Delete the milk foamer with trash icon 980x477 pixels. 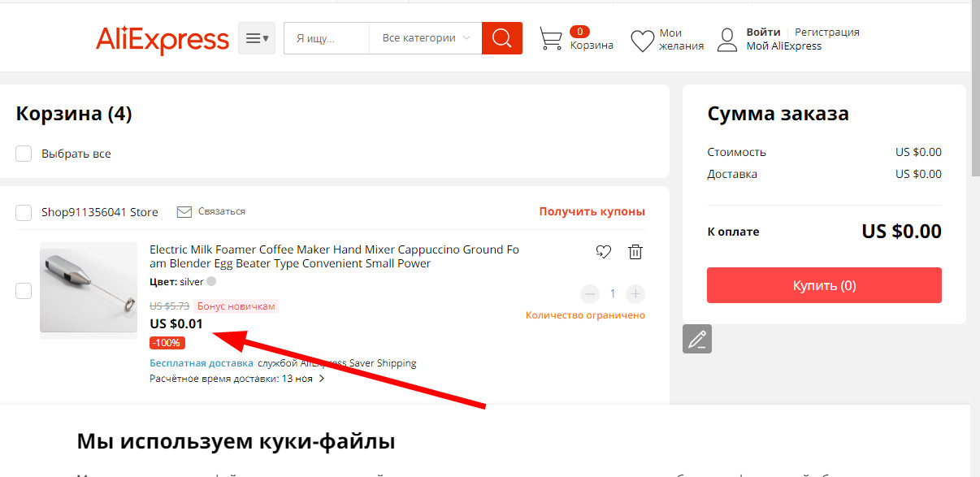tap(635, 252)
